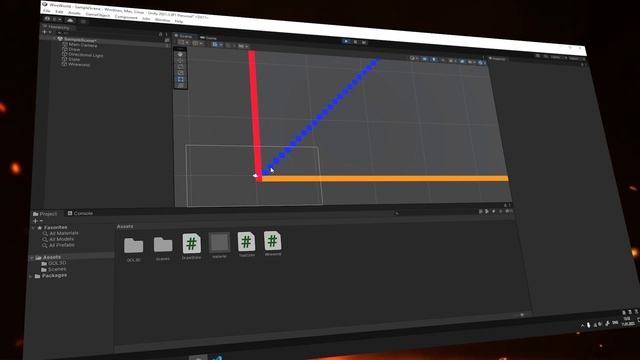Viewport: 640px width, 360px height.
Task: Click the cloud services icon
Action: tap(70, 20)
